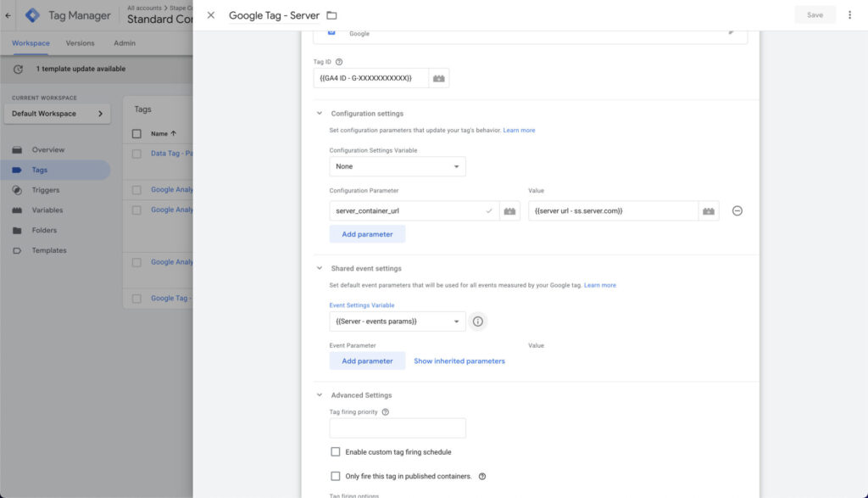868x498 pixels.
Task: Click the Tag firing priority input field
Action: click(397, 428)
